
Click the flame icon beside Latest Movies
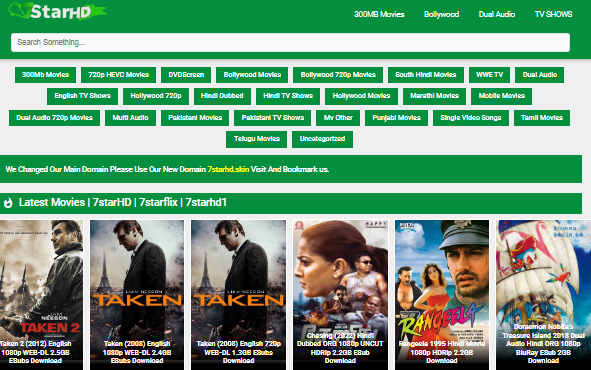[8, 203]
